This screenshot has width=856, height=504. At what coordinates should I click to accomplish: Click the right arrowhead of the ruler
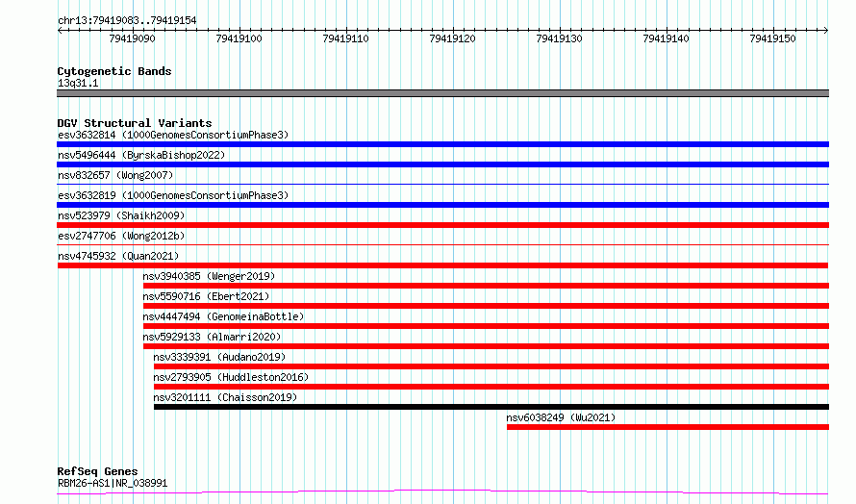click(x=826, y=31)
